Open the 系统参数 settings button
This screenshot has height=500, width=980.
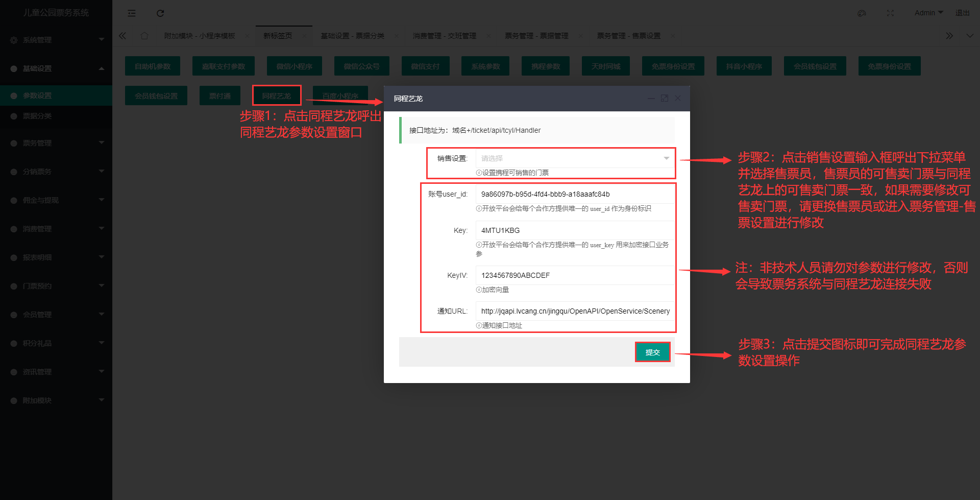[485, 66]
